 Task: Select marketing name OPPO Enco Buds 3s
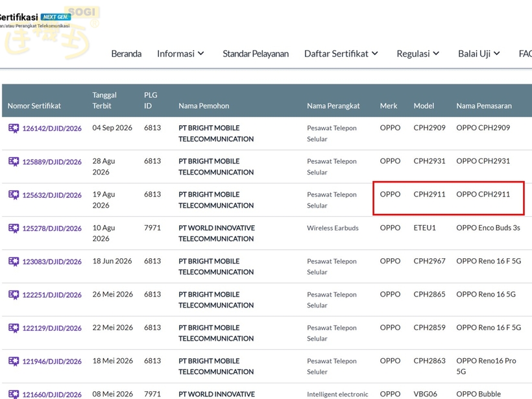488,228
